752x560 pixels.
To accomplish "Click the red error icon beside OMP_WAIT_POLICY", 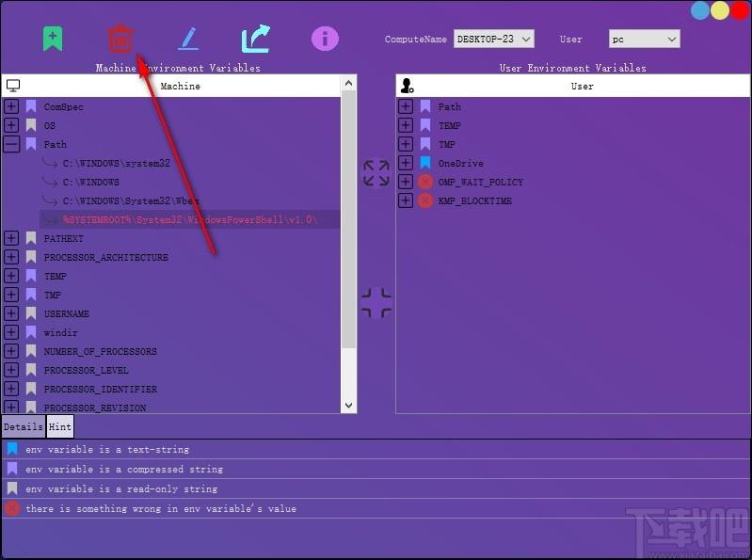I will click(x=425, y=182).
